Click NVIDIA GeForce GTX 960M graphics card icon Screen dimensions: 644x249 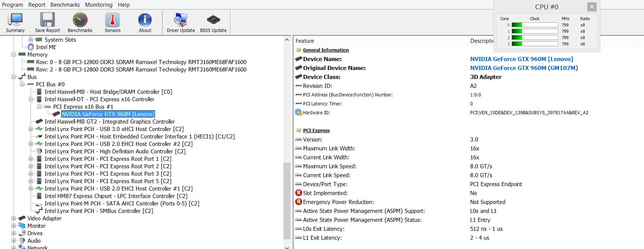[56, 114]
